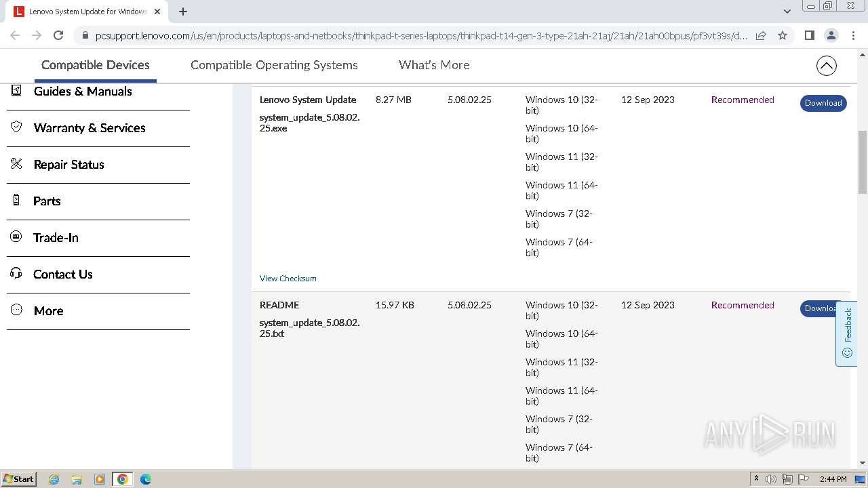Switch to Compatible Devices tab
This screenshot has height=488, width=868.
coord(96,65)
